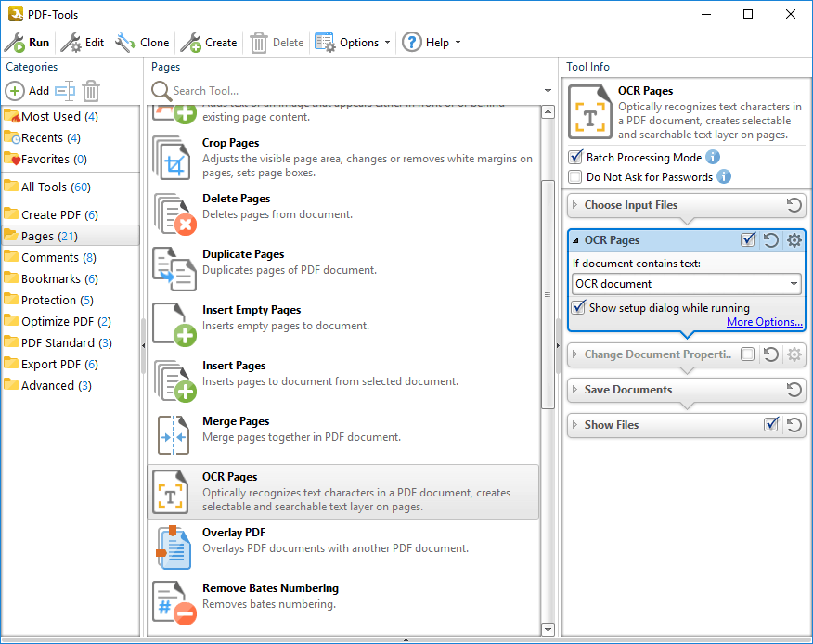
Task: Reset the Choose Input Files step
Action: tap(794, 205)
